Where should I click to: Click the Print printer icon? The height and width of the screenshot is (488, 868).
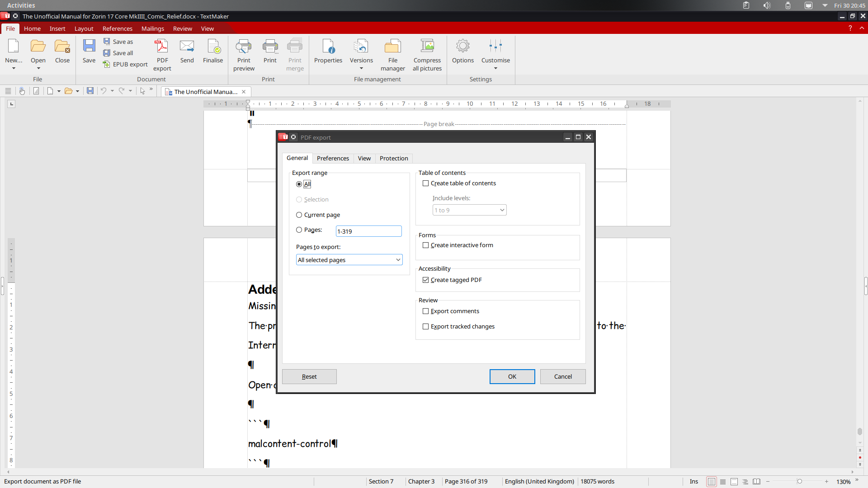[x=270, y=47]
